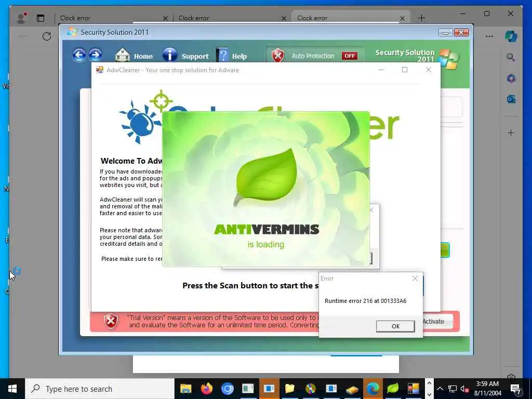Open the blue ring browser taskbar icon

228,389
